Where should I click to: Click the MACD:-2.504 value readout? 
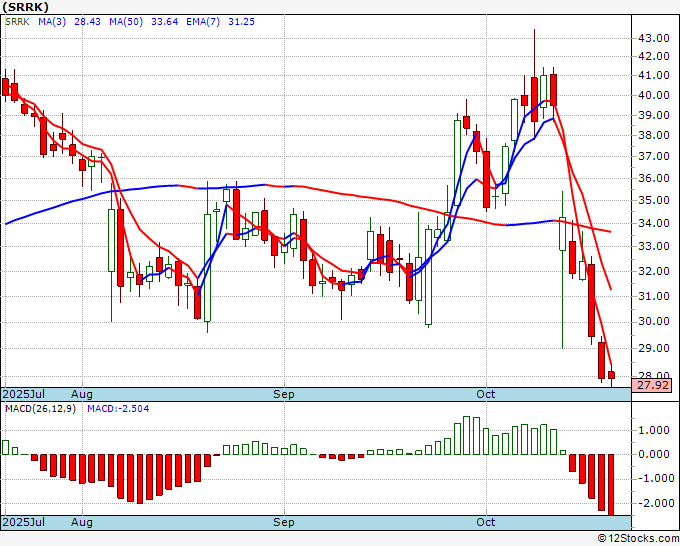[118, 409]
